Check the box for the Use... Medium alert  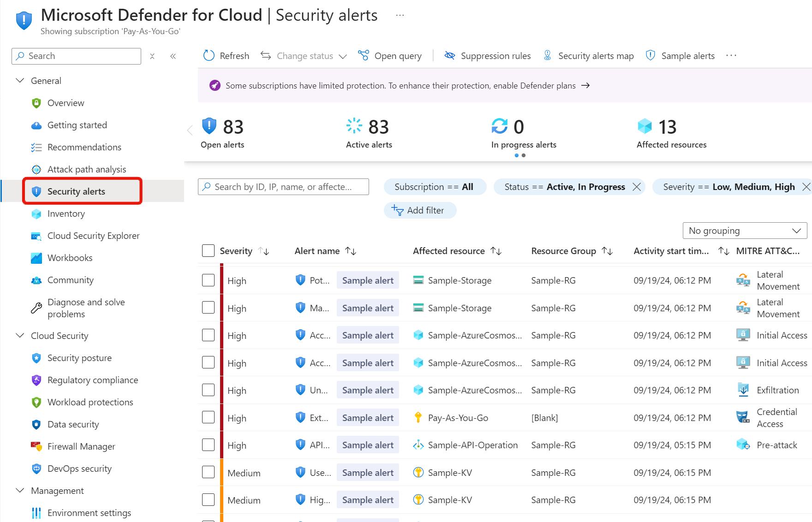pyautogui.click(x=208, y=472)
